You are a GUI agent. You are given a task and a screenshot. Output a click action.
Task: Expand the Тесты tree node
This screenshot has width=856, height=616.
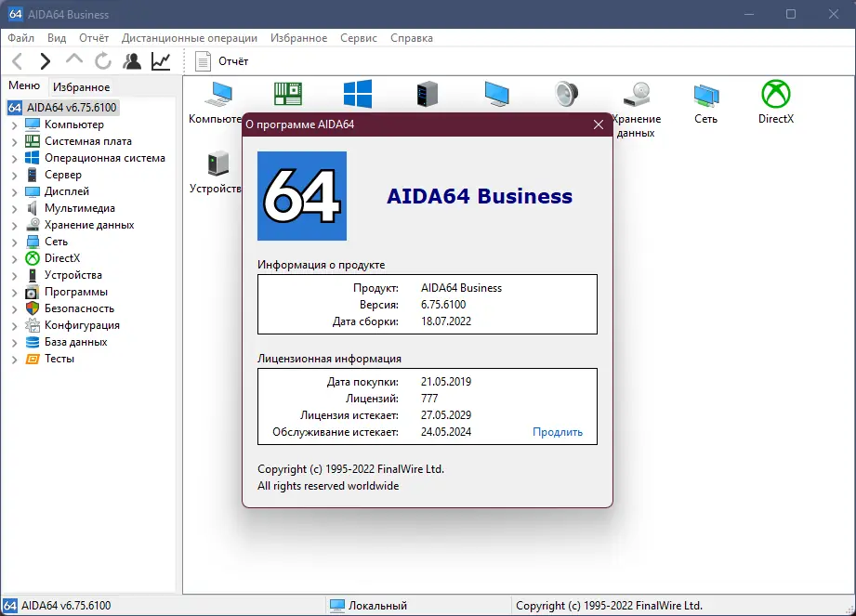12,358
